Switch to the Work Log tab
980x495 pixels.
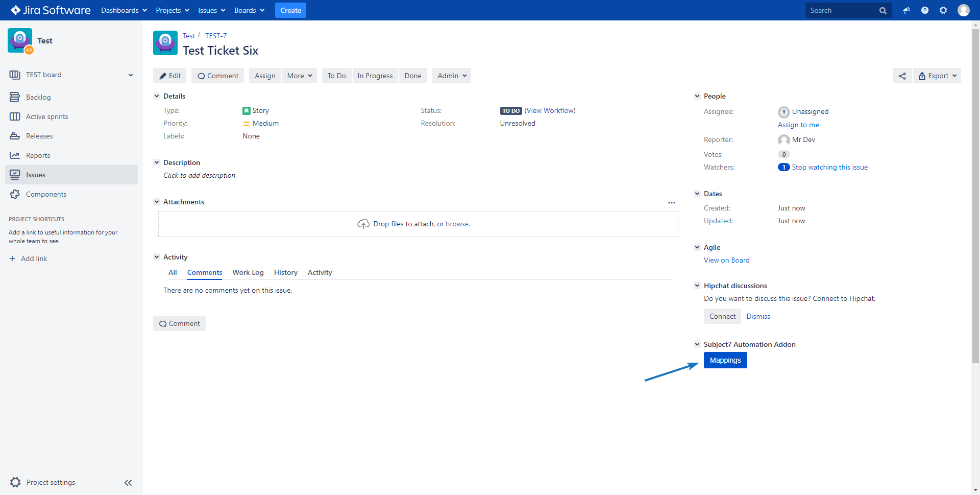tap(248, 272)
